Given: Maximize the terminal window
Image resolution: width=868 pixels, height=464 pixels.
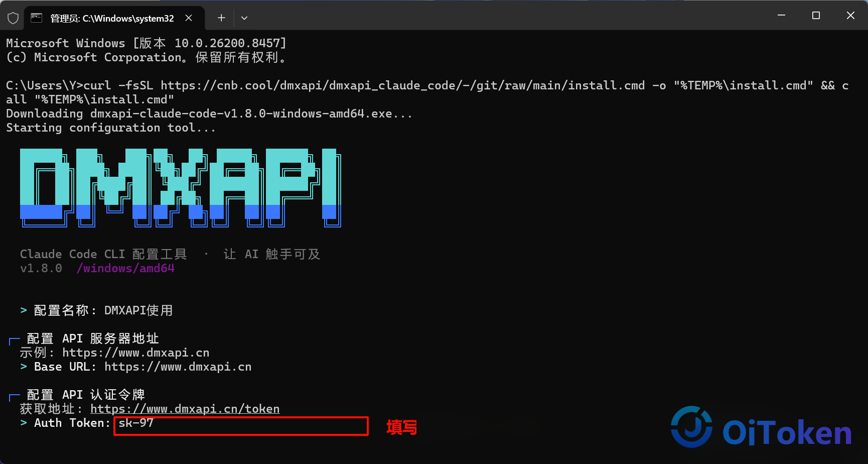Looking at the screenshot, I should [x=816, y=16].
